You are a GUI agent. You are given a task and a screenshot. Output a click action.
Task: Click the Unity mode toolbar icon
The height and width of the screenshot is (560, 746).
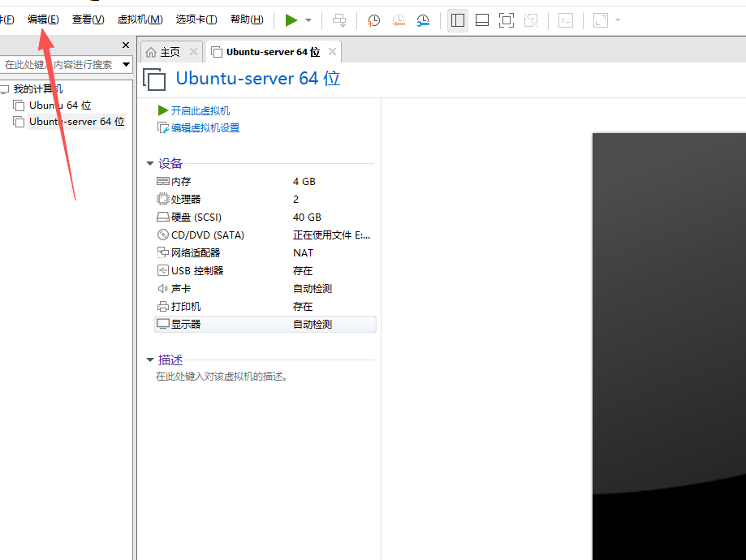(x=531, y=20)
